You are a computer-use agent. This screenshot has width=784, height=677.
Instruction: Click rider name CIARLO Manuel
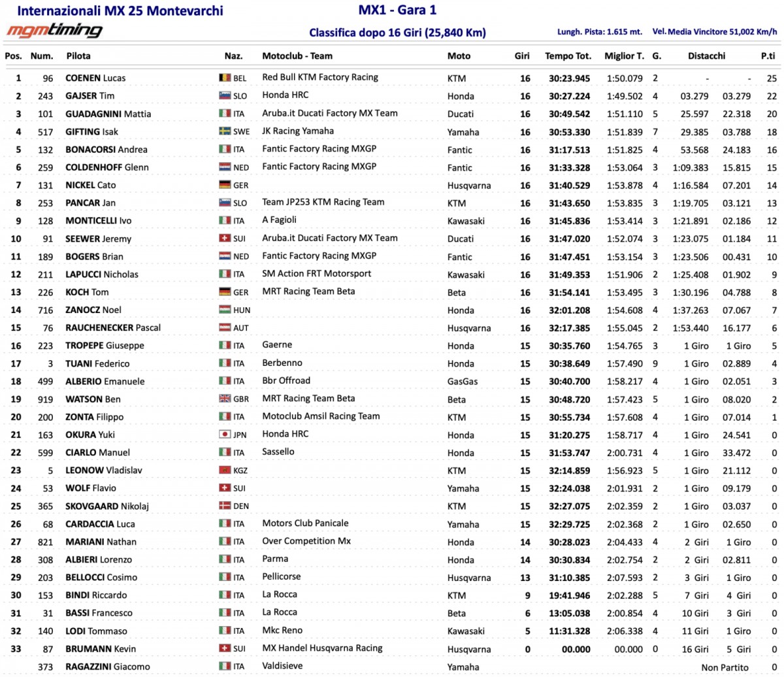(x=98, y=453)
